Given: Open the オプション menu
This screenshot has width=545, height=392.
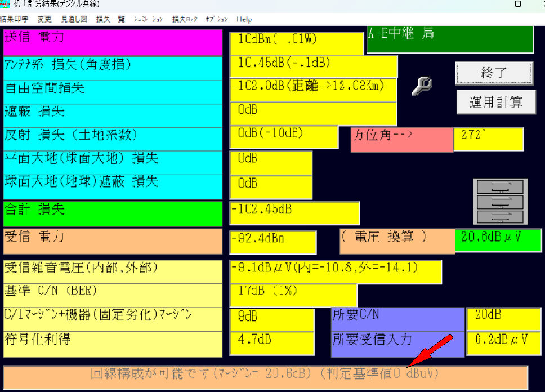Looking at the screenshot, I should coord(217,19).
